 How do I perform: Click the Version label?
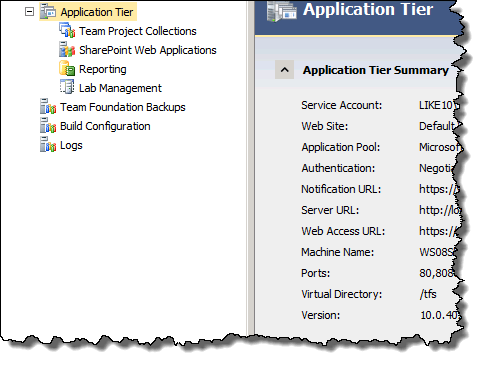[321, 315]
